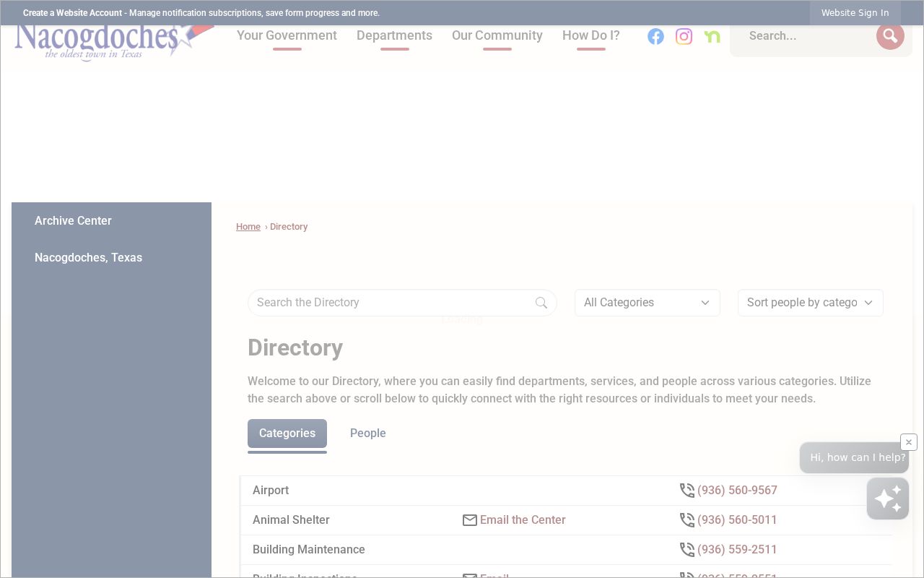Follow the Home breadcrumb link

(248, 227)
